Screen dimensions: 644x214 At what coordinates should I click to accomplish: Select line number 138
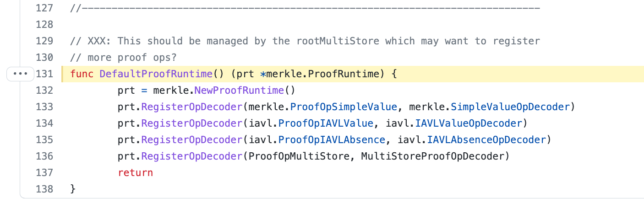pyautogui.click(x=44, y=189)
